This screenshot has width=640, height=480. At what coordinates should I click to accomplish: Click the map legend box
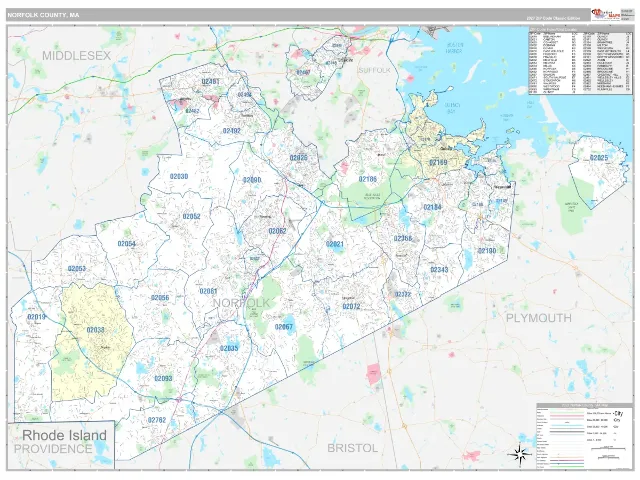point(583,436)
